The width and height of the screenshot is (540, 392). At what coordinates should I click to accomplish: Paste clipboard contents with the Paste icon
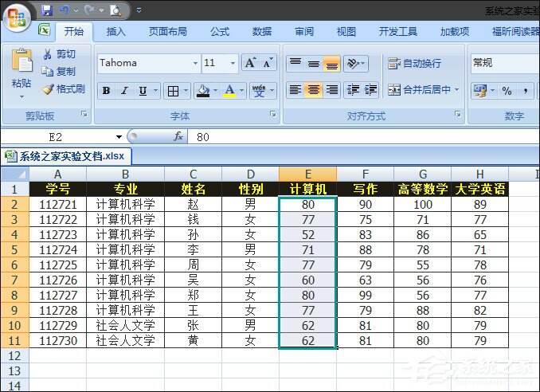tap(22, 61)
